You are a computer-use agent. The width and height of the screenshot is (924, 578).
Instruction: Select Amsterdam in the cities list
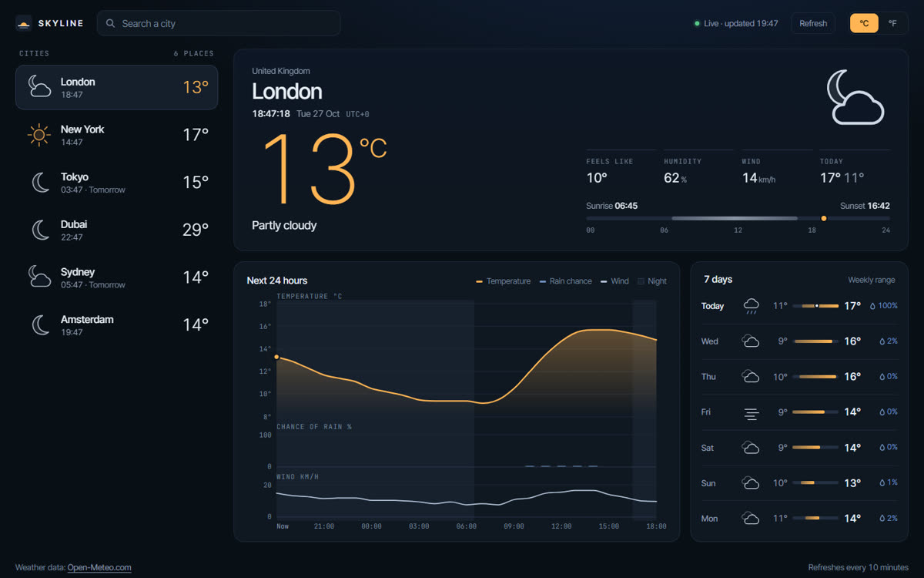point(117,325)
